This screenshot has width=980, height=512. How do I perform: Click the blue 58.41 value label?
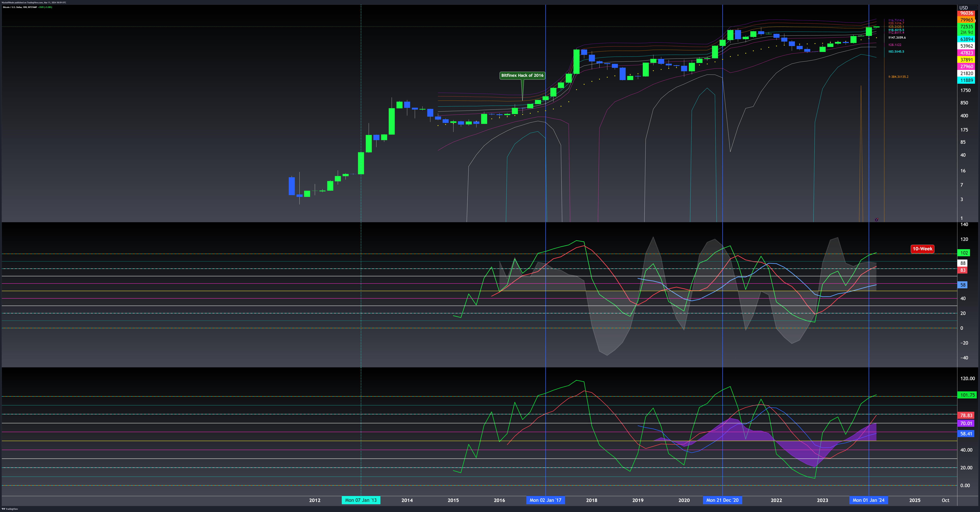(966, 434)
